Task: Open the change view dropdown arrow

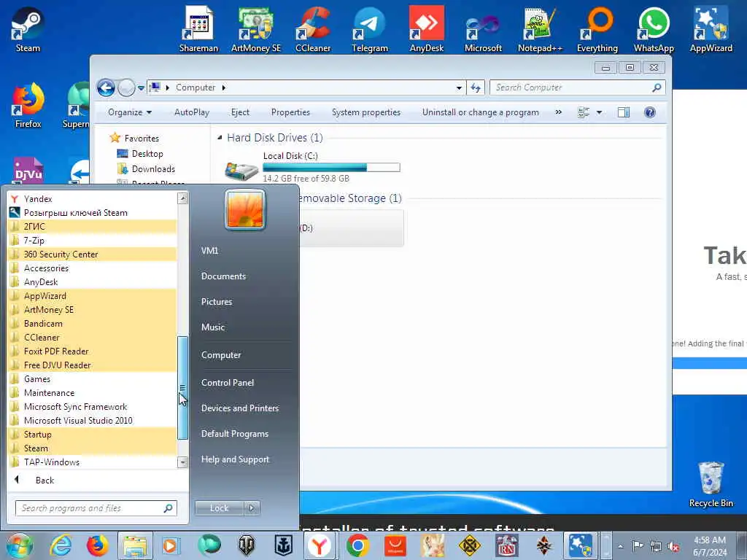Action: (600, 112)
